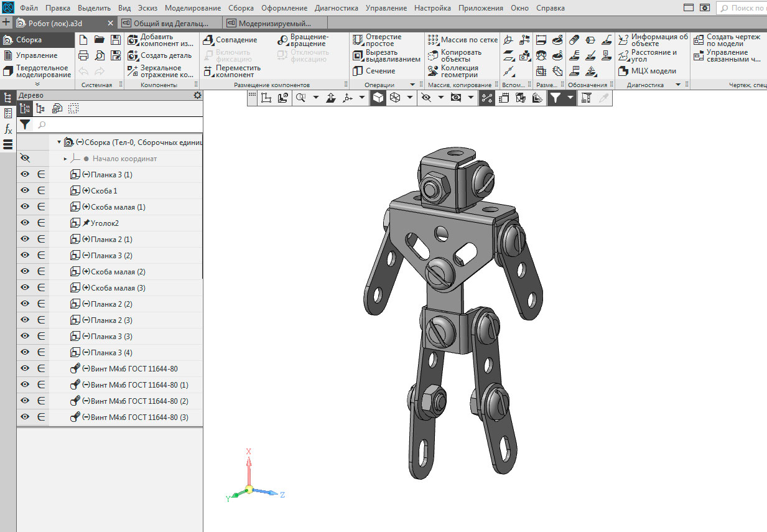Open variables fx sidebar panel
Screen dimensions: 767x532
[x=8, y=129]
